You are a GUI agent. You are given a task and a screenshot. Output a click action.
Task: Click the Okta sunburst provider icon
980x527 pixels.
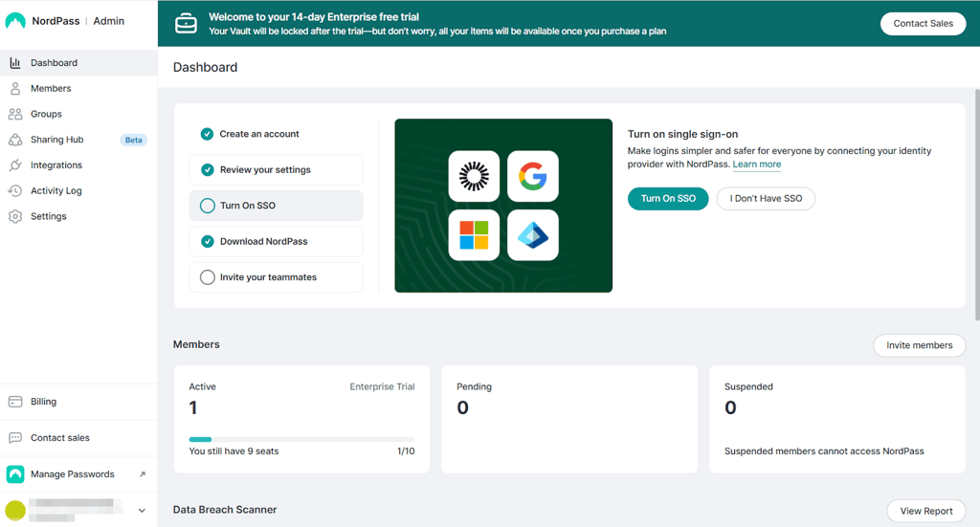point(474,176)
